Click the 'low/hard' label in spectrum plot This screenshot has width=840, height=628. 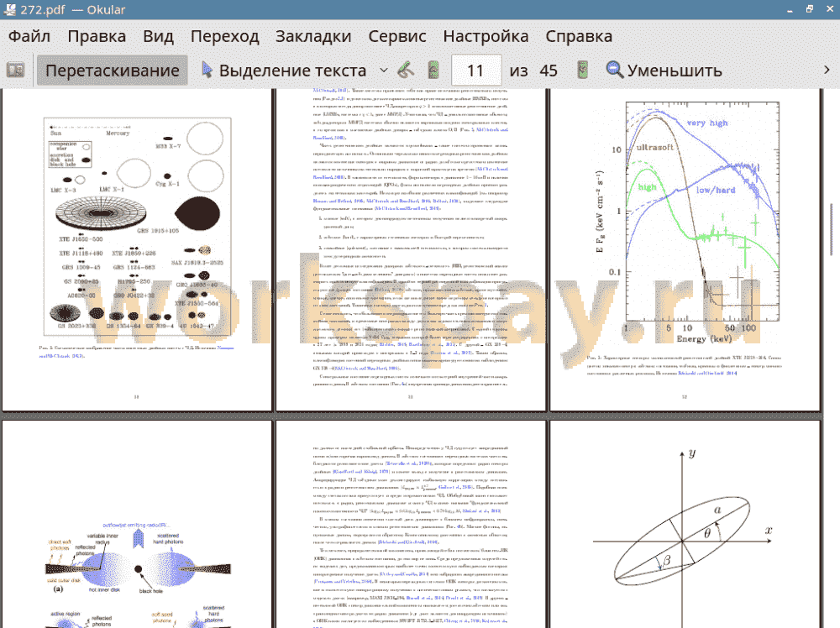(716, 190)
